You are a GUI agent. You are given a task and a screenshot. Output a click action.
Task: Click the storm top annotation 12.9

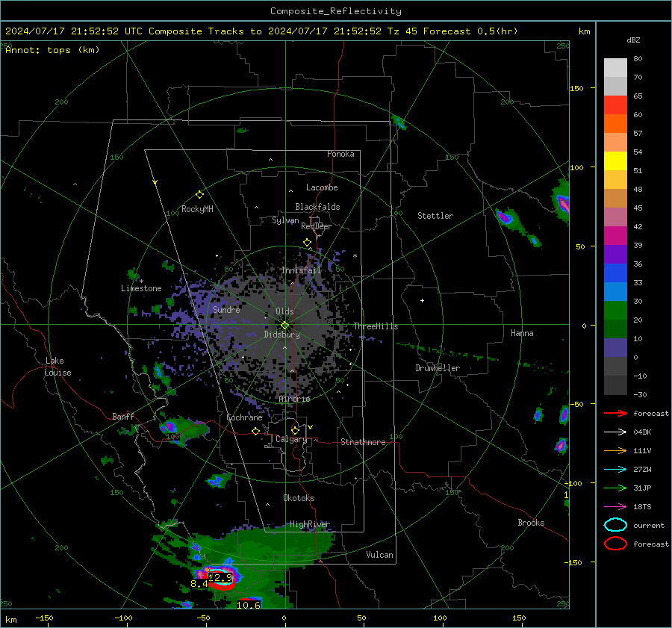[x=220, y=577]
